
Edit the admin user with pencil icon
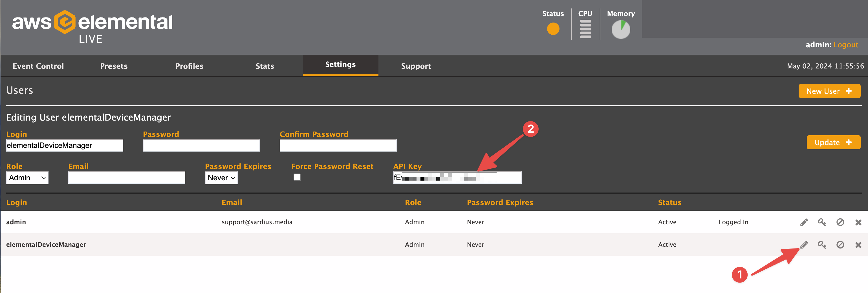pyautogui.click(x=804, y=222)
